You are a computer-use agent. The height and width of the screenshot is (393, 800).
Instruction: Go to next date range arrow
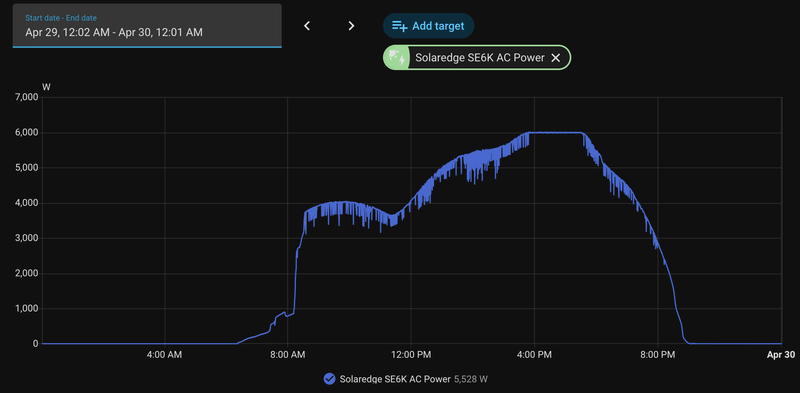pyautogui.click(x=351, y=26)
